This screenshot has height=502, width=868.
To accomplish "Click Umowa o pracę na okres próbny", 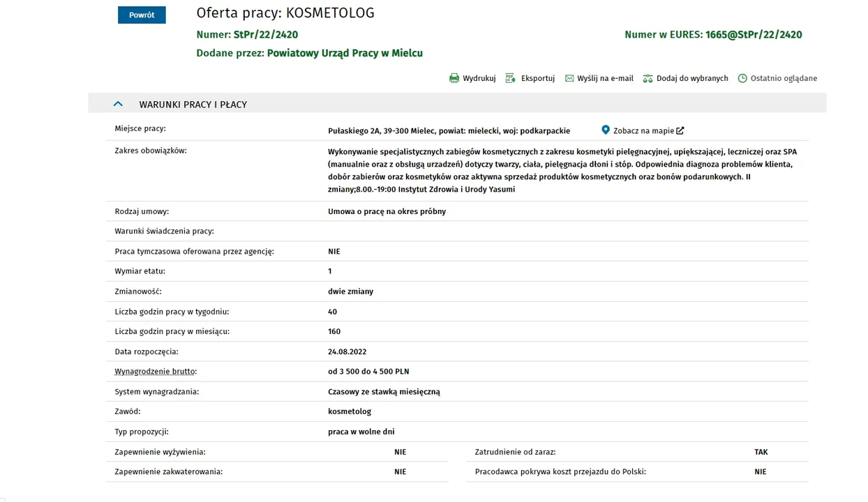I will (x=387, y=211).
